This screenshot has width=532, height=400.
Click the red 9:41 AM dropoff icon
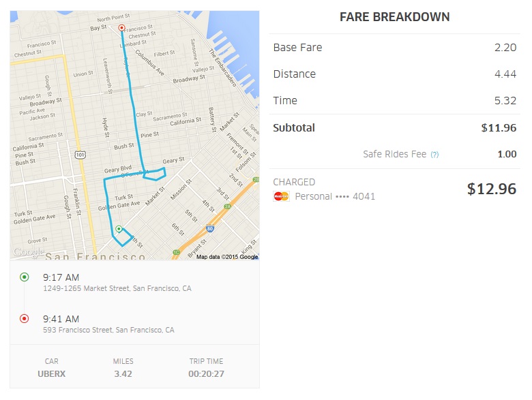pos(25,318)
